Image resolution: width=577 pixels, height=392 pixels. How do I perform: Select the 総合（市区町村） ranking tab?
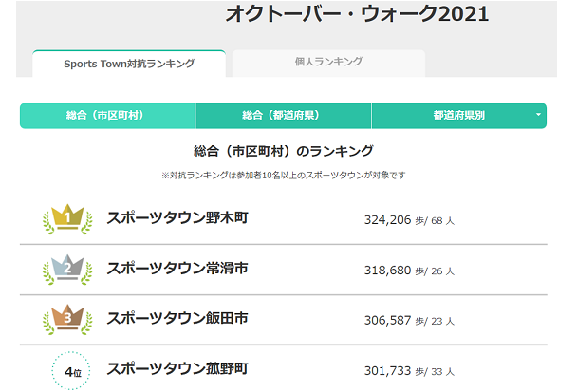[105, 115]
